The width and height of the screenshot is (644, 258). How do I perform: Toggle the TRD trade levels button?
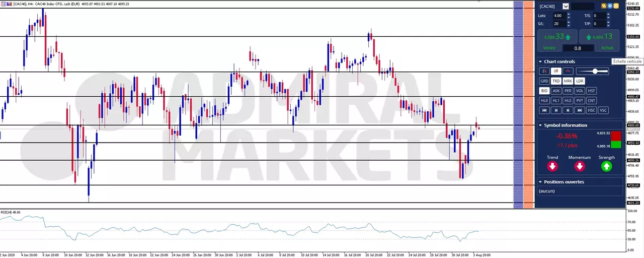tap(556, 81)
